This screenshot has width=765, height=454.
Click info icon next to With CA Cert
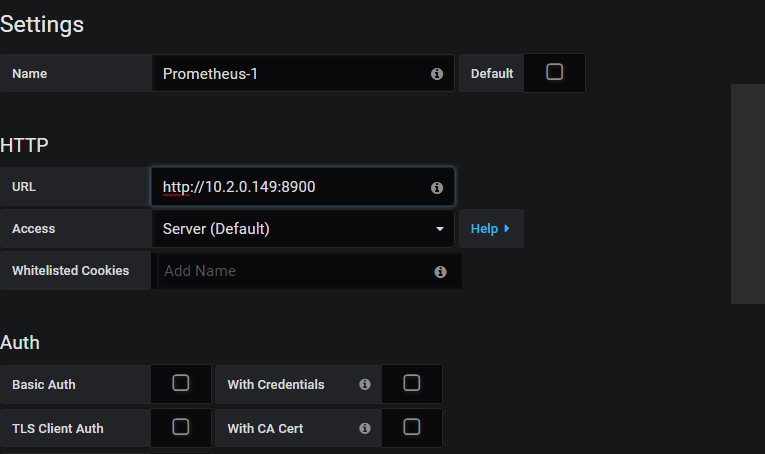pos(364,428)
